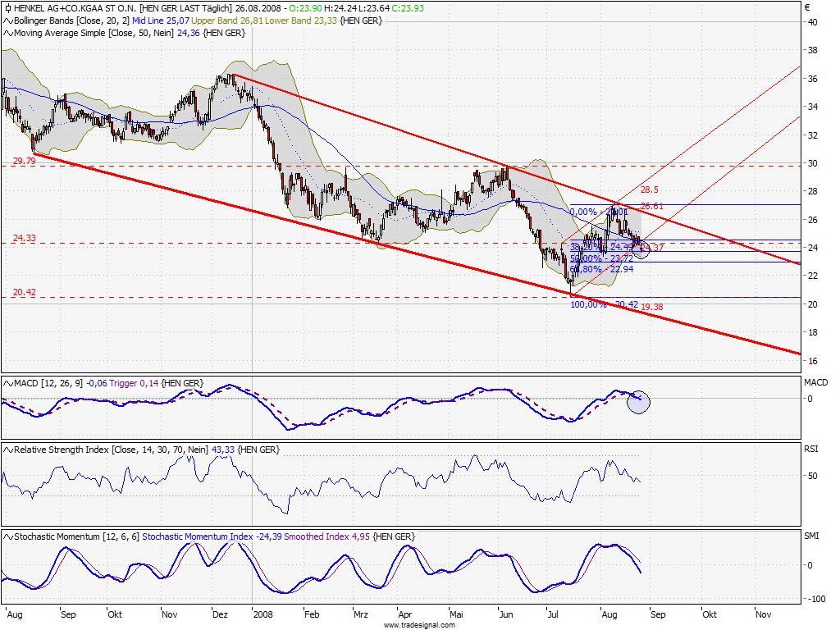Viewport: 840px width, 630px height.
Task: Click the 30 tick on price axis
Action: coord(813,163)
